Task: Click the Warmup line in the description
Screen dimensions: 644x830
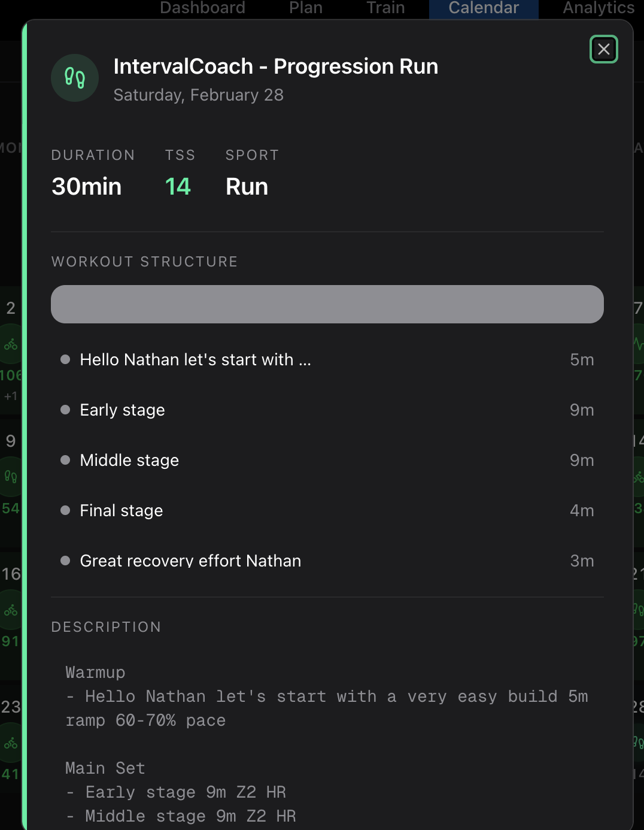Action: pyautogui.click(x=96, y=673)
